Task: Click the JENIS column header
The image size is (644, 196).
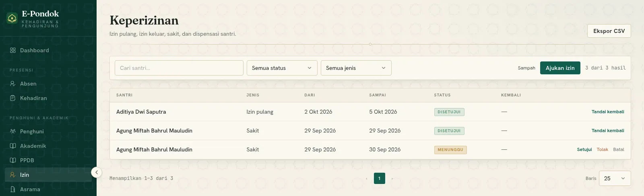Action: click(253, 95)
